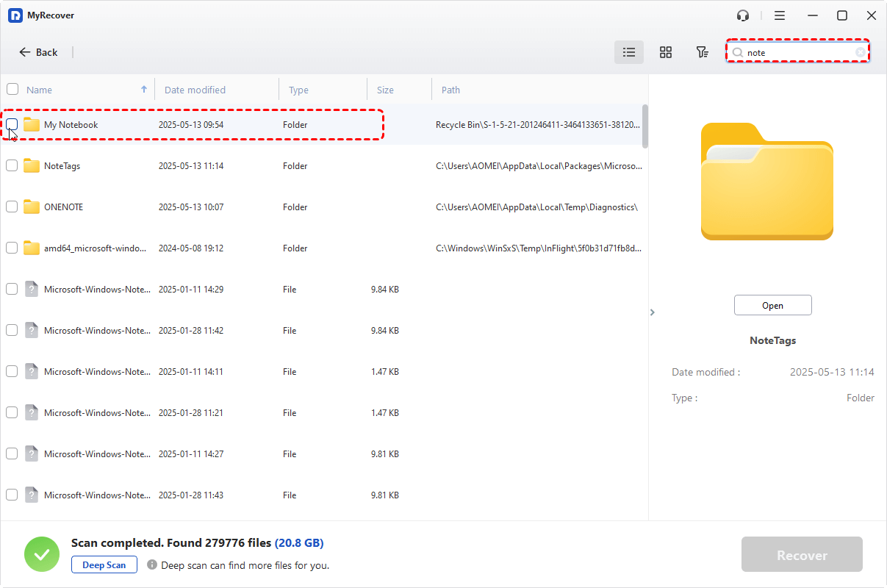Open the hamburger menu in title bar
This screenshot has width=887, height=588.
pyautogui.click(x=780, y=15)
